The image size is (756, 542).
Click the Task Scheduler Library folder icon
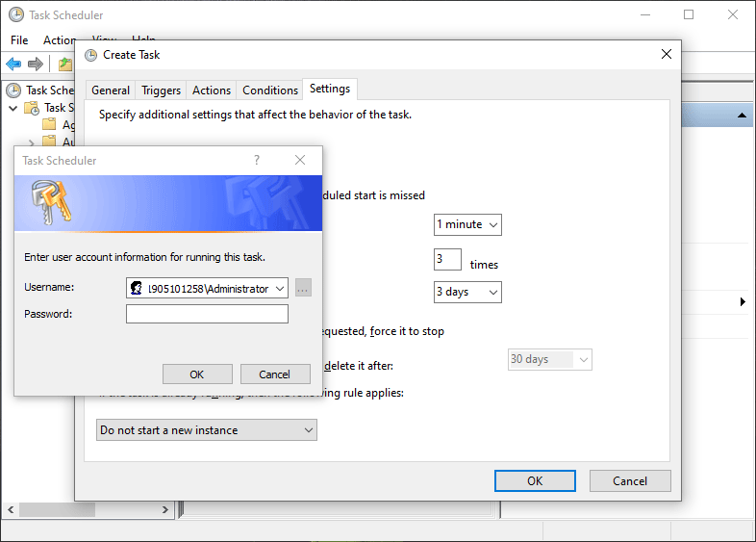point(32,108)
